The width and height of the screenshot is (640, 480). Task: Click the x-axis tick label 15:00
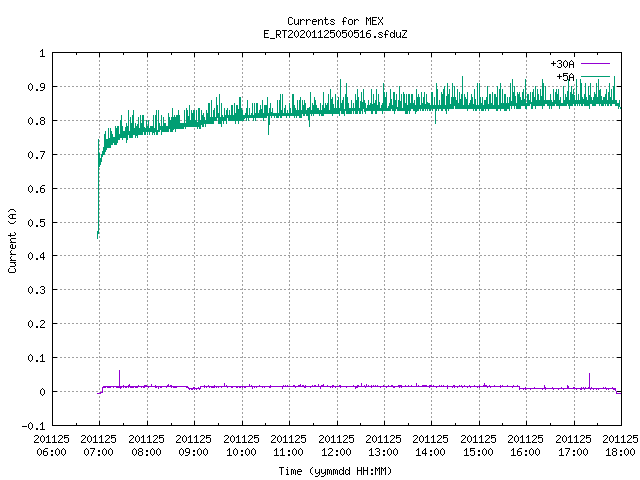[478, 452]
